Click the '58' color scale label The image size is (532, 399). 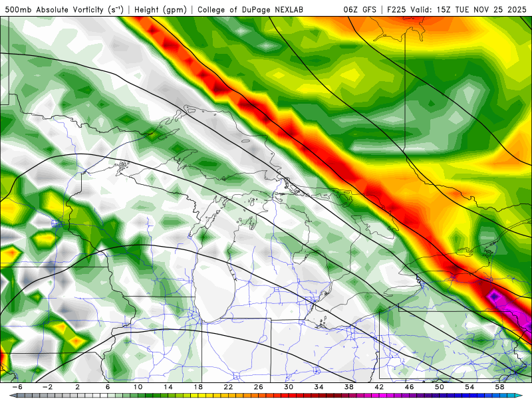point(499,387)
